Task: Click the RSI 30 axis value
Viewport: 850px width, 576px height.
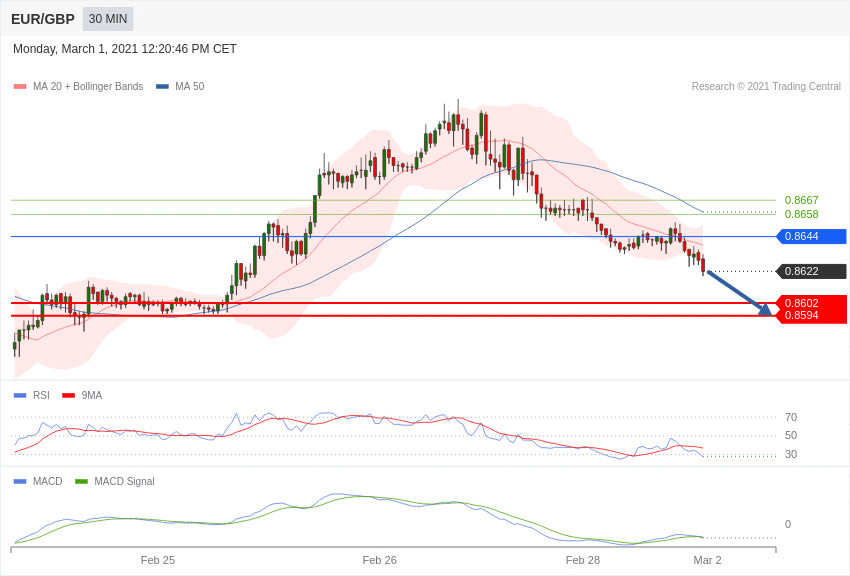Action: [x=791, y=454]
